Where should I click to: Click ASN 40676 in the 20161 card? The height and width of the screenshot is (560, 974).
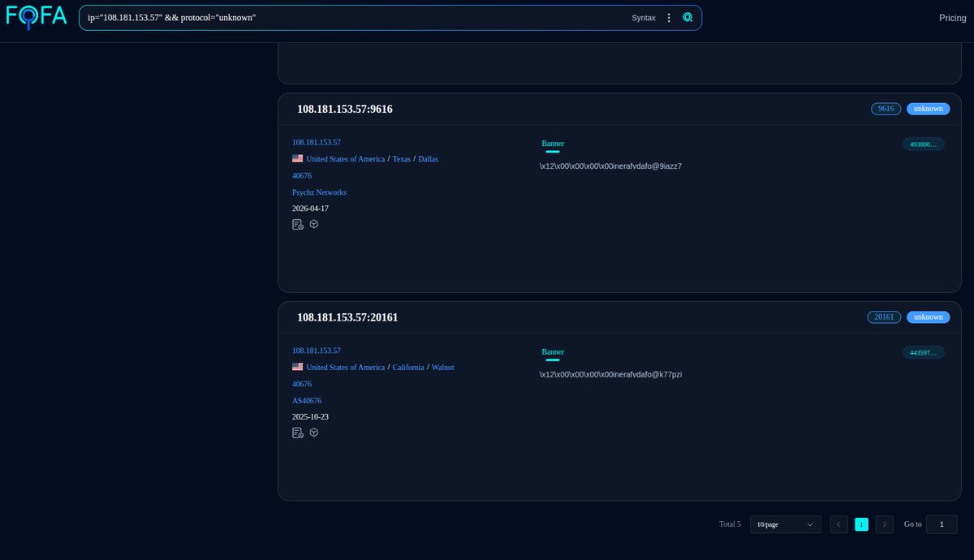tap(302, 385)
